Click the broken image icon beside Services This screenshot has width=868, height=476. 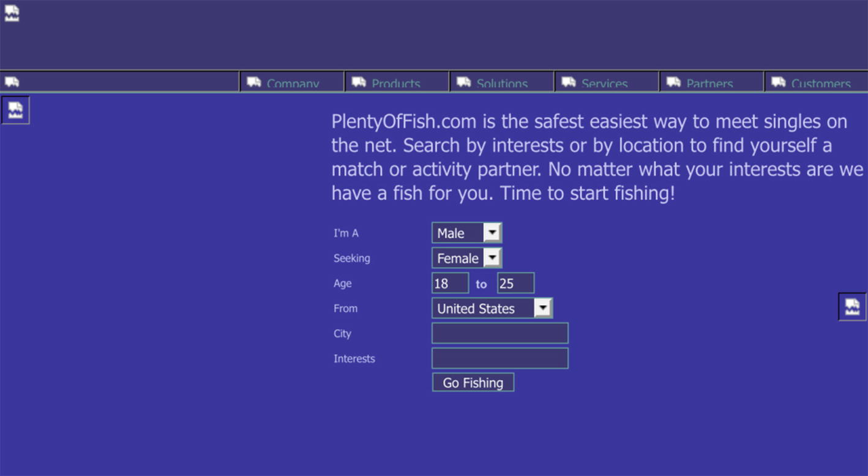pos(569,81)
